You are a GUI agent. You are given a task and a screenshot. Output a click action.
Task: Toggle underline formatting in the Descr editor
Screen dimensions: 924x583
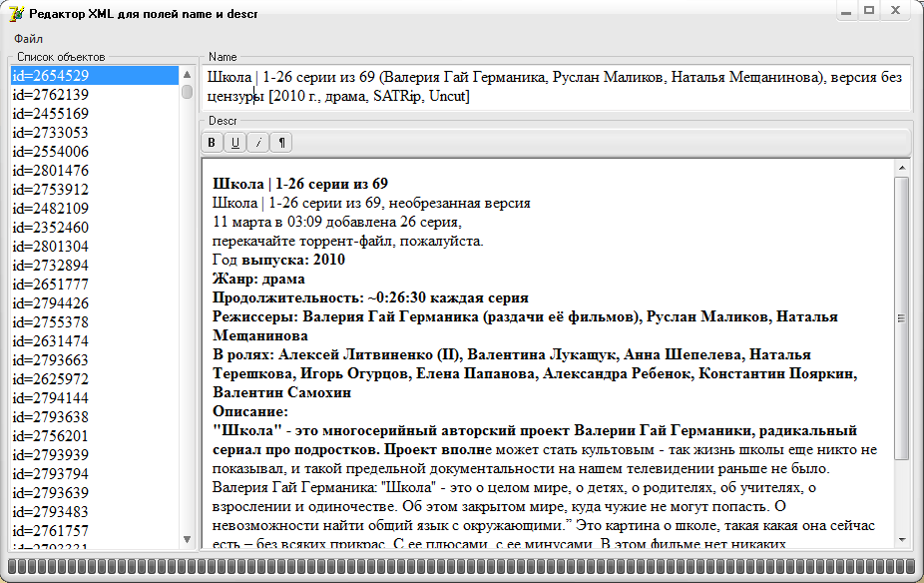click(x=233, y=142)
